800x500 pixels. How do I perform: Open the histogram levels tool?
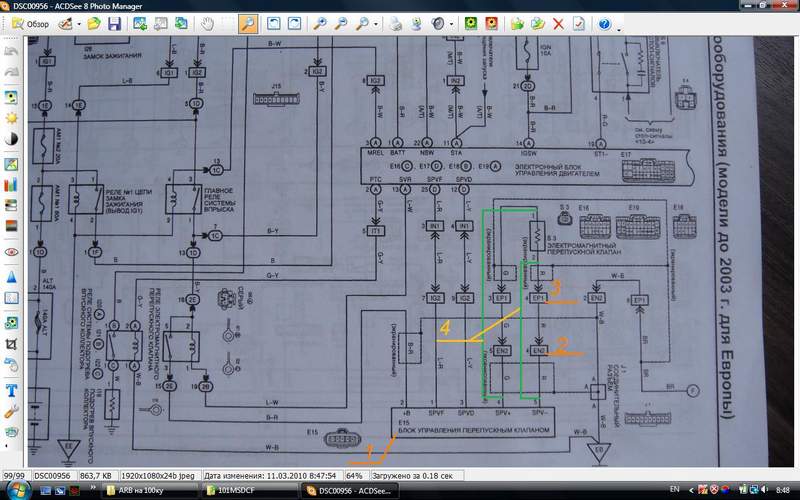click(x=11, y=185)
